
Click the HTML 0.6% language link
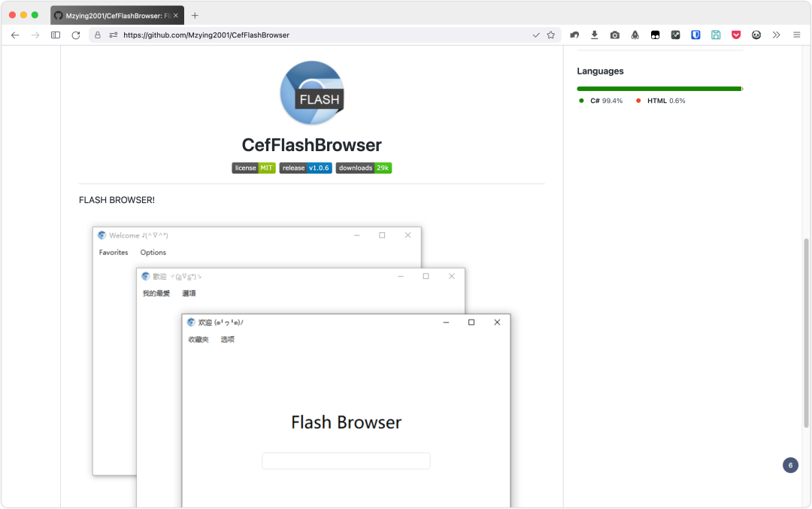coord(661,101)
